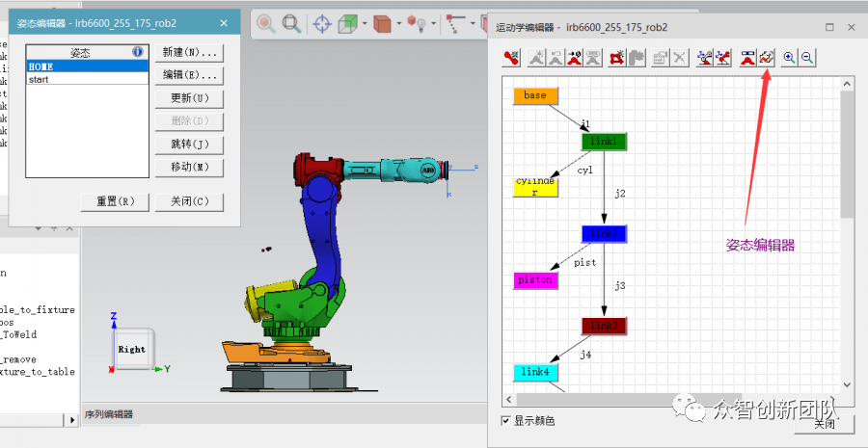This screenshot has width=868, height=448.
Task: Click the Set Baseframe icon with white robot
Action: point(704,58)
